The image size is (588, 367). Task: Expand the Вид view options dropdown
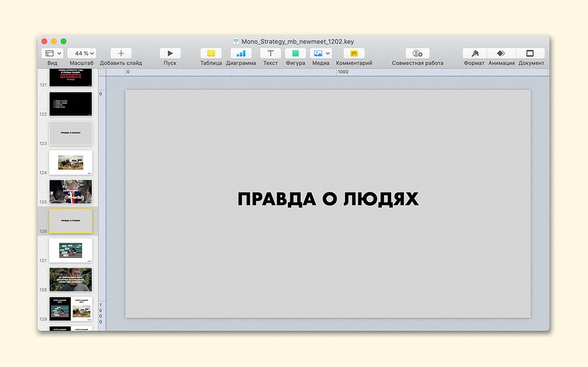53,54
